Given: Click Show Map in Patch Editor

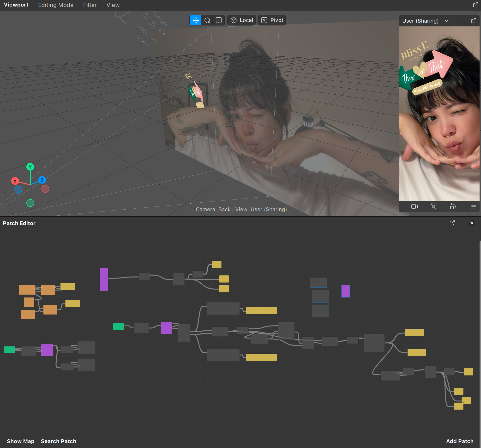Looking at the screenshot, I should tap(21, 441).
